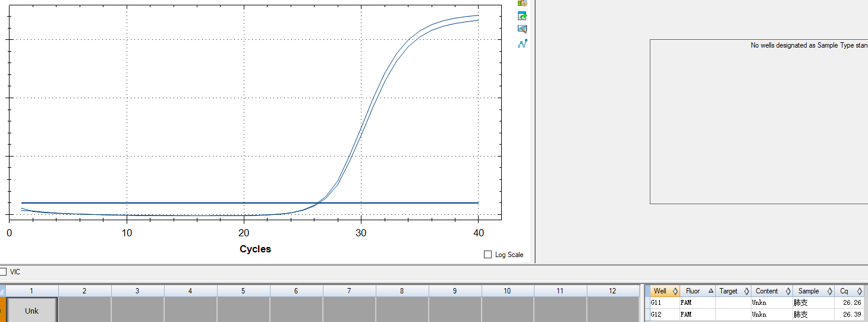This screenshot has width=868, height=322.
Task: Select plate column header 2
Action: tap(84, 291)
